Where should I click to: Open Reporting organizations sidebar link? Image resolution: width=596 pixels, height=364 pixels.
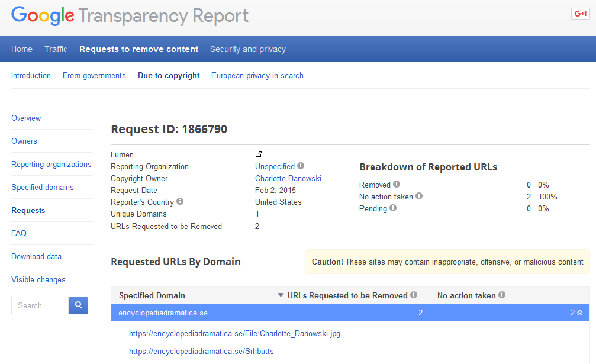click(x=51, y=165)
